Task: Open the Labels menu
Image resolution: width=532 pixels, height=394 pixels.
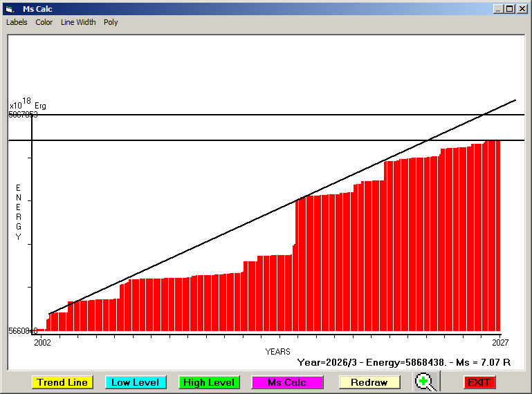Action: [x=17, y=22]
